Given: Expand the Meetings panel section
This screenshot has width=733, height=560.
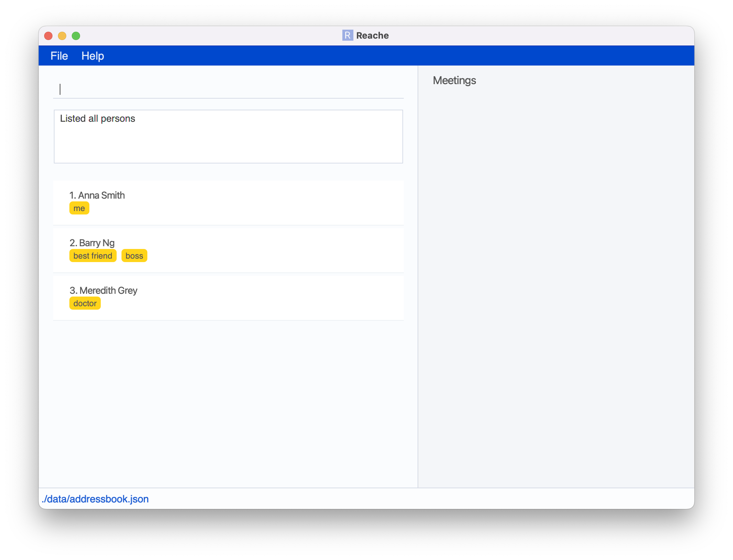Looking at the screenshot, I should (x=453, y=80).
